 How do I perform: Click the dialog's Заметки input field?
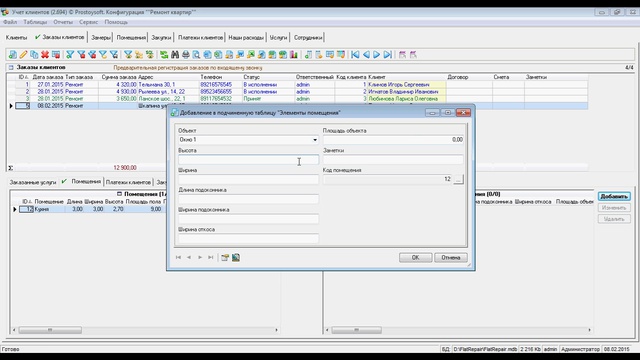coord(393,160)
